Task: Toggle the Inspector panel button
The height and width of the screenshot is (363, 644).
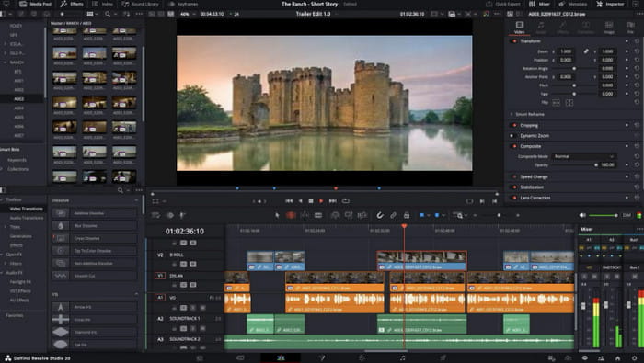Action: 610,4
